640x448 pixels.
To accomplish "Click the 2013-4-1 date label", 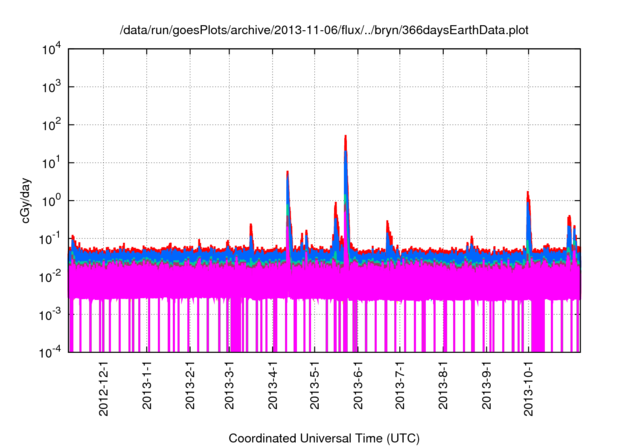I will click(273, 385).
